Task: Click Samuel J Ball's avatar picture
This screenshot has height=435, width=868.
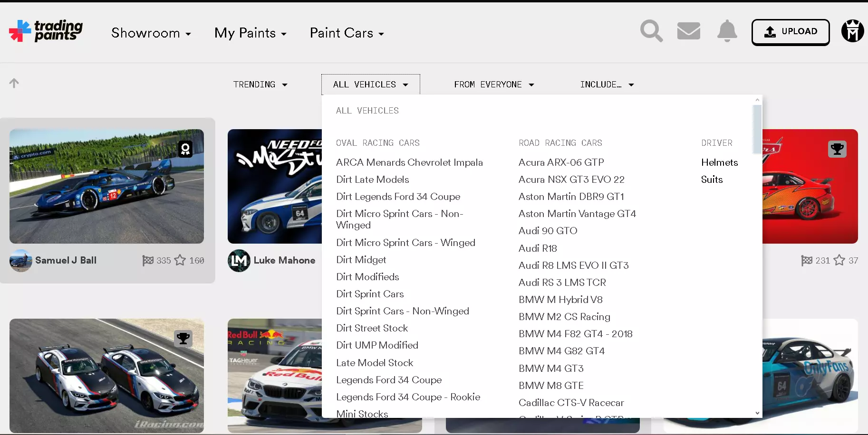Action: tap(21, 260)
